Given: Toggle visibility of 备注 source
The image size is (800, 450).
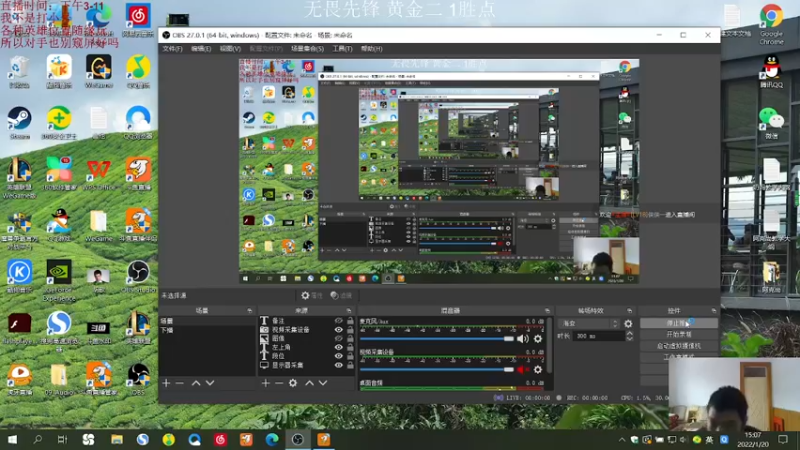Looking at the screenshot, I should pyautogui.click(x=338, y=321).
